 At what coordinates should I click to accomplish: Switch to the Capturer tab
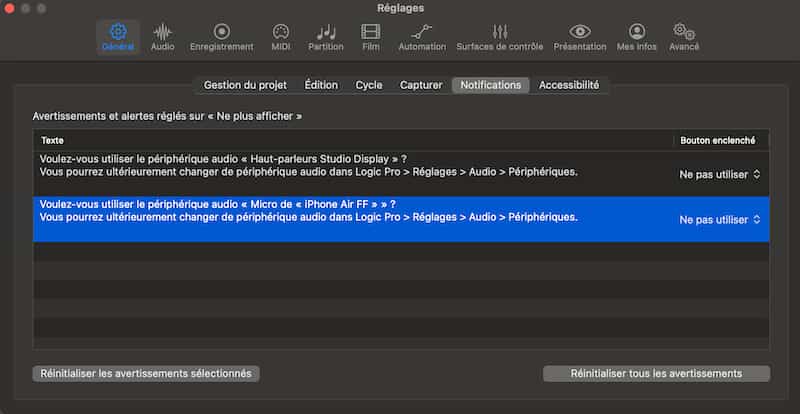tap(421, 85)
